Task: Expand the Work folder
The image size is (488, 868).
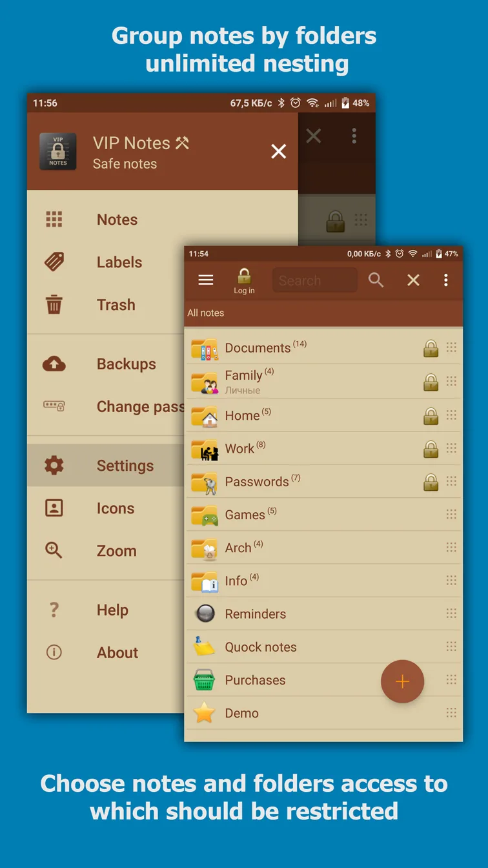Action: (x=239, y=449)
